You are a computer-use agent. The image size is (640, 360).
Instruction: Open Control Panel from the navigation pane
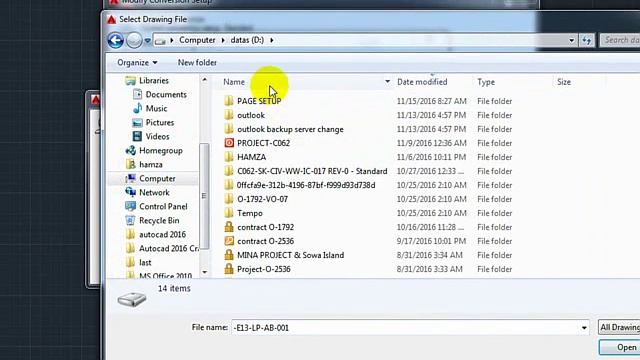pyautogui.click(x=156, y=207)
